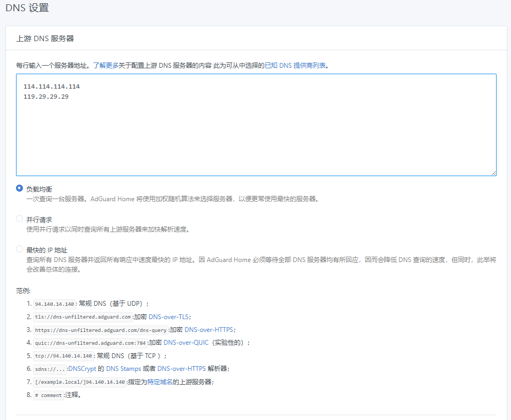Click the DNS-over-TLS link

pyautogui.click(x=169, y=316)
